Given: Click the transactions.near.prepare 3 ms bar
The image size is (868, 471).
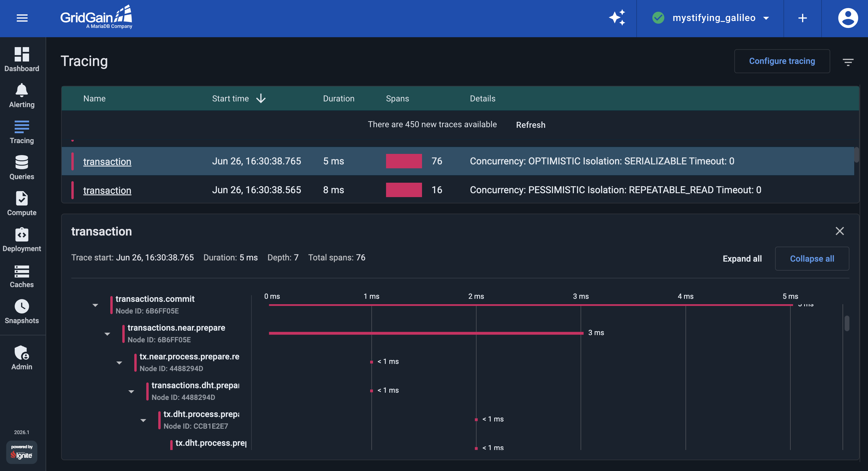Looking at the screenshot, I should click(x=426, y=333).
